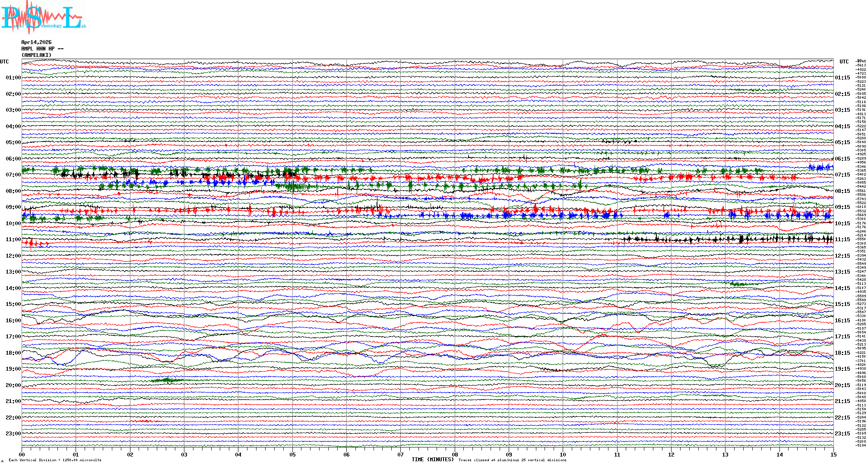
Task: Click the 13:00 hour label on left
Action: click(x=13, y=272)
